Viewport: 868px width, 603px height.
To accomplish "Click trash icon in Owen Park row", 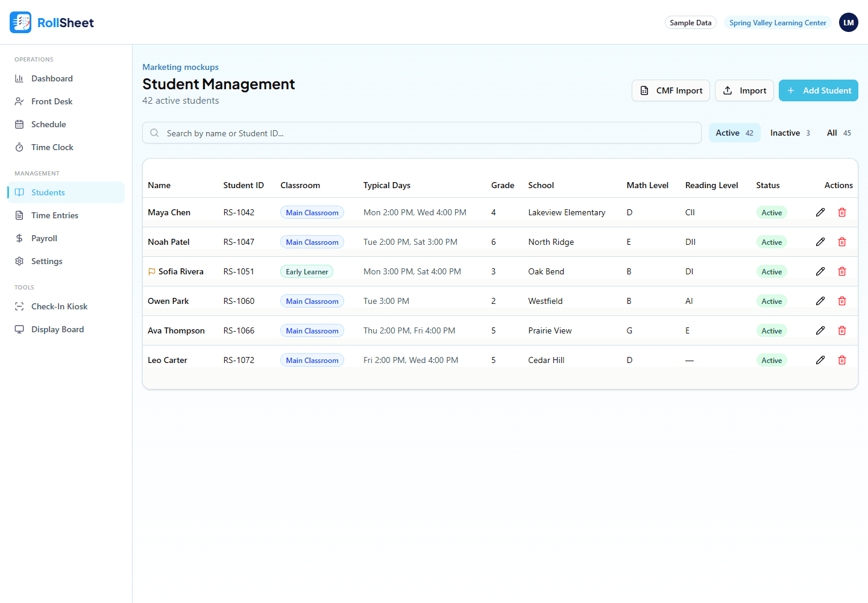I will tap(842, 301).
